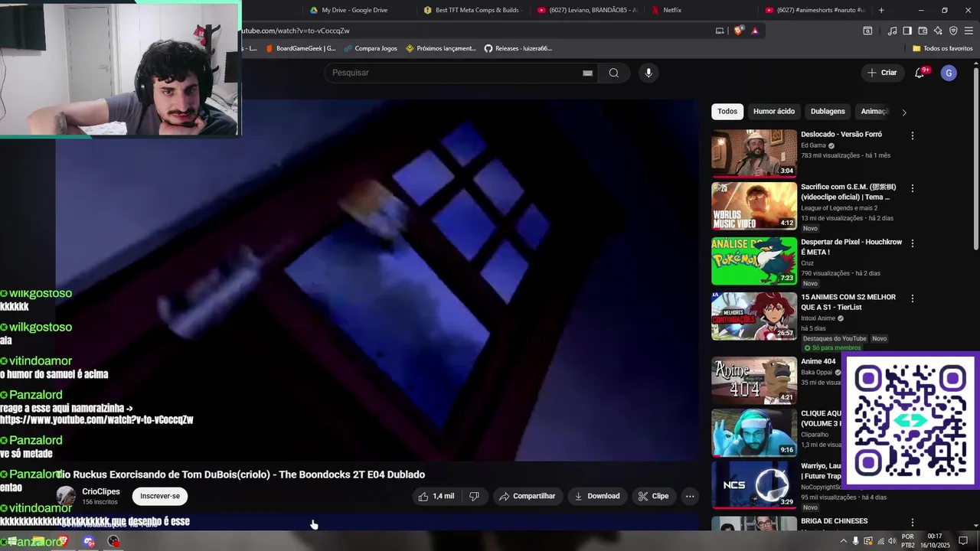Click the Brave Shields lion icon
Image resolution: width=980 pixels, height=551 pixels.
pyautogui.click(x=738, y=31)
